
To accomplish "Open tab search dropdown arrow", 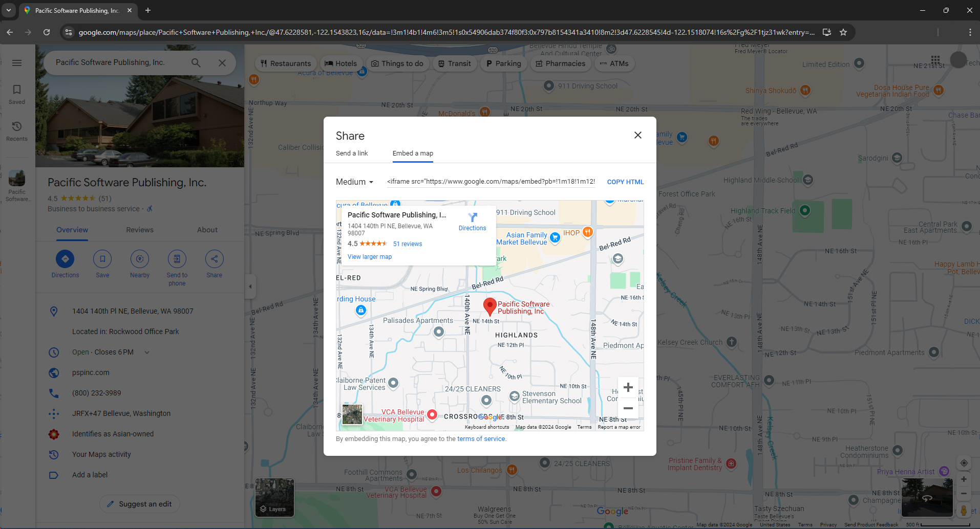I will point(9,10).
